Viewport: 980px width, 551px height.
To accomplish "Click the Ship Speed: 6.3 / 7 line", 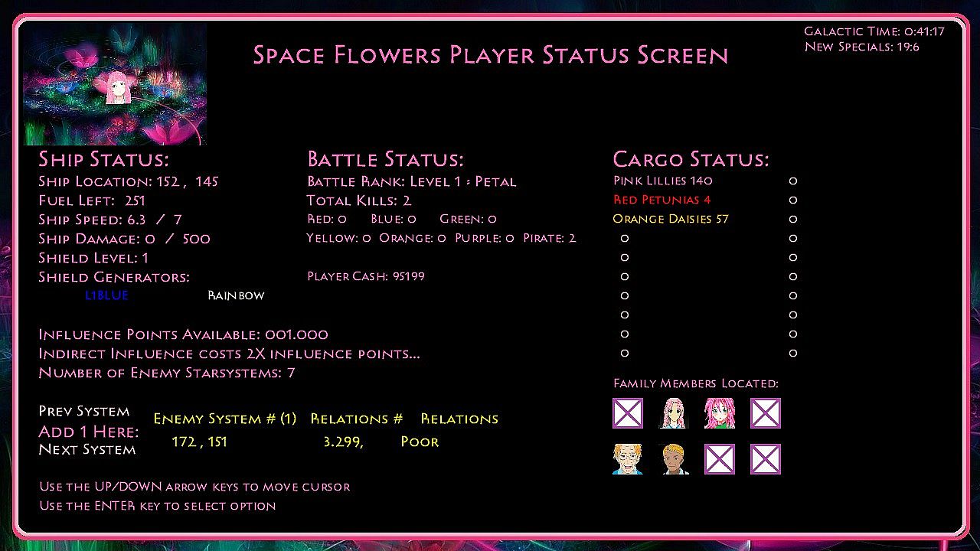I will coord(110,220).
